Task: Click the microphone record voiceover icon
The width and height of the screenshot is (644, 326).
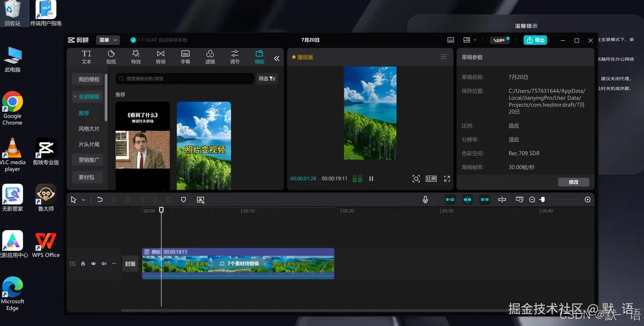Action: [425, 200]
